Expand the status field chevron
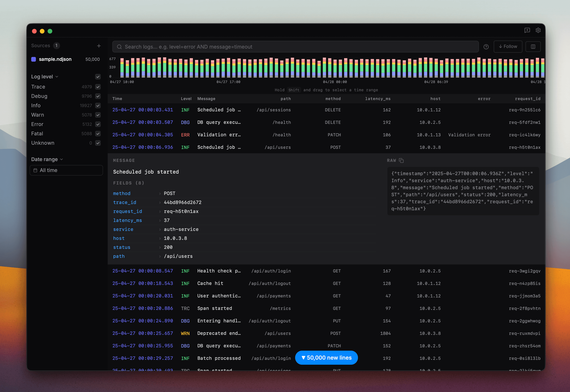The image size is (570, 392). pos(160,247)
